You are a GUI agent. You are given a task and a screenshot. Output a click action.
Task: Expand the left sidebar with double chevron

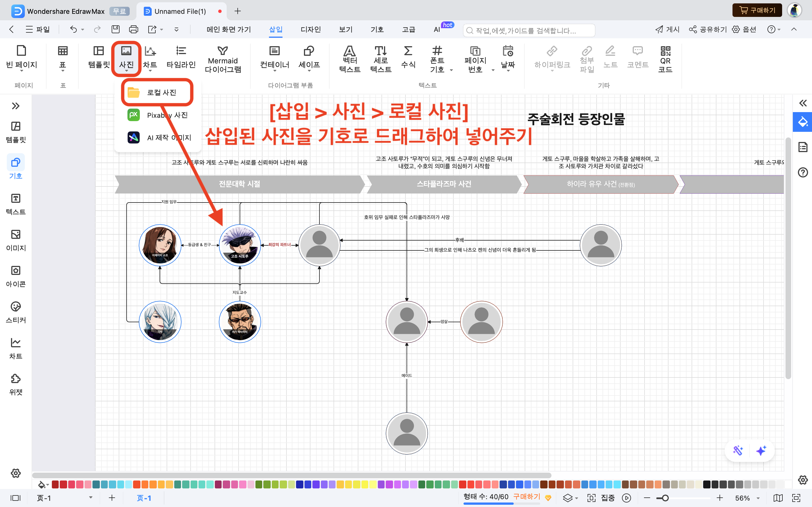coord(16,106)
